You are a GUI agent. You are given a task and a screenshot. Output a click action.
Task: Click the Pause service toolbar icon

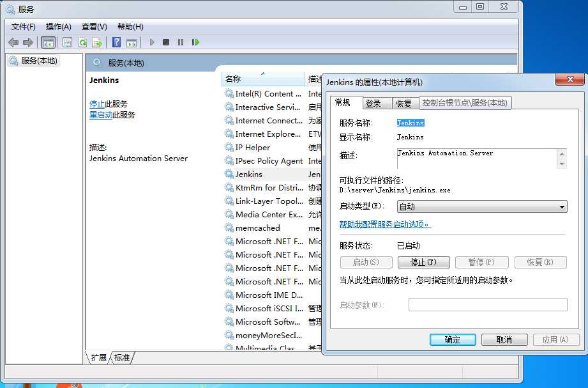[181, 42]
